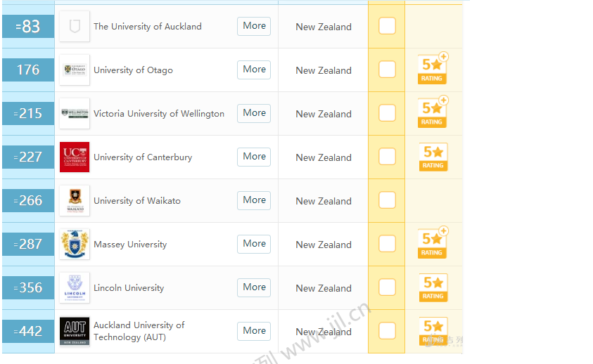Click the University of Otago logo
Viewport: 593px width, 364px height.
click(74, 70)
